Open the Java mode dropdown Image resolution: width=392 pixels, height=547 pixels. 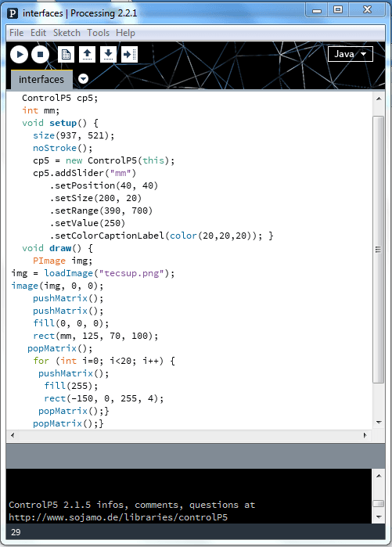(x=351, y=54)
